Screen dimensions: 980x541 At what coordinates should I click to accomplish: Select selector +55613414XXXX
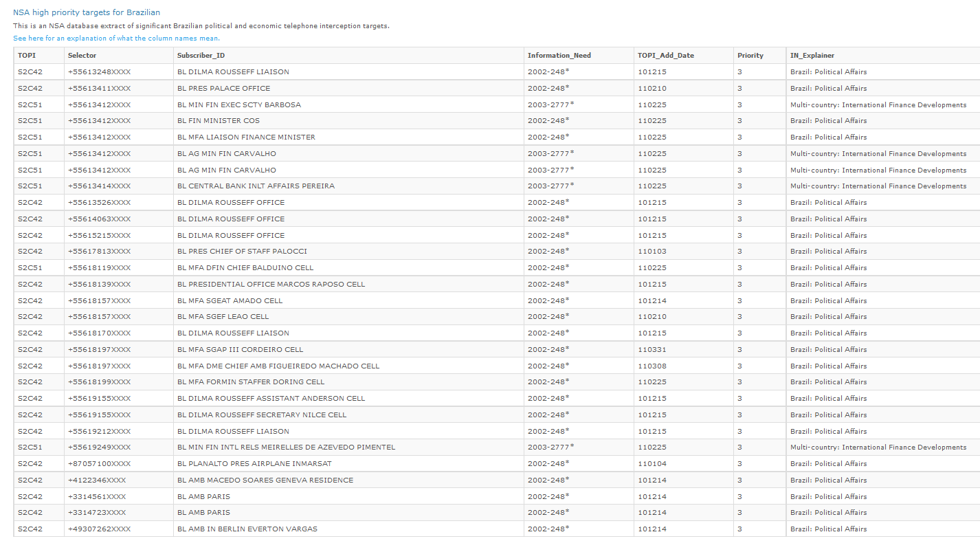click(118, 186)
